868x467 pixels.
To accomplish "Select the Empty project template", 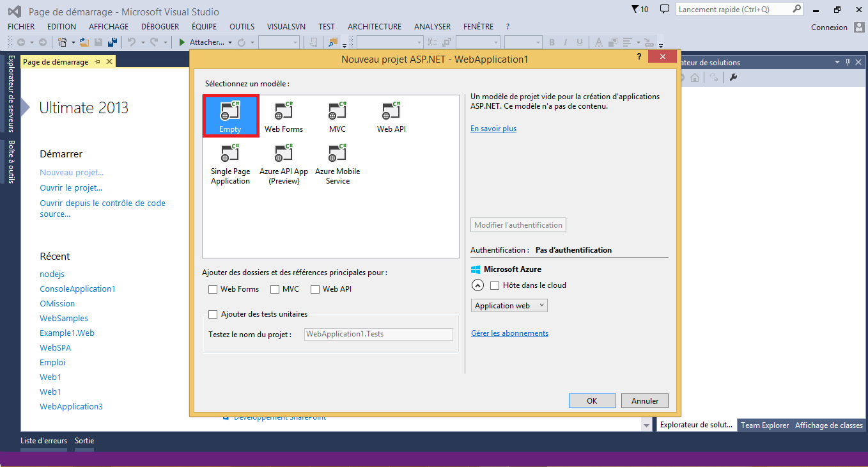I will tap(230, 115).
